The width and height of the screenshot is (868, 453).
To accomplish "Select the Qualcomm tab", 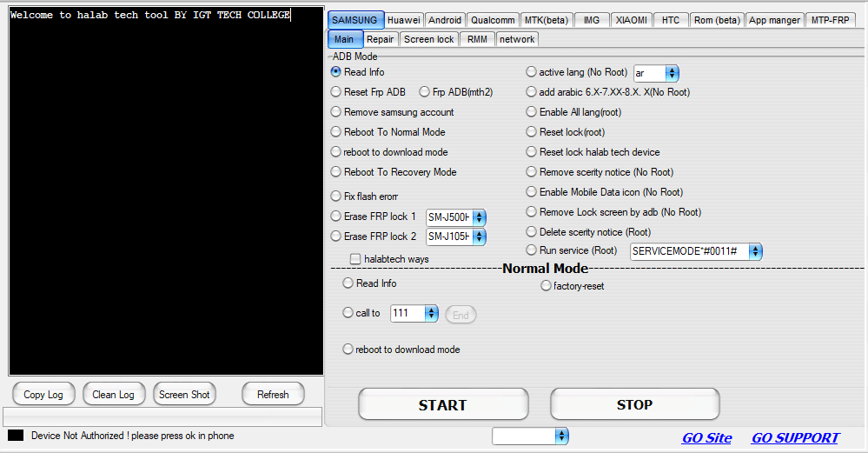I will point(493,21).
